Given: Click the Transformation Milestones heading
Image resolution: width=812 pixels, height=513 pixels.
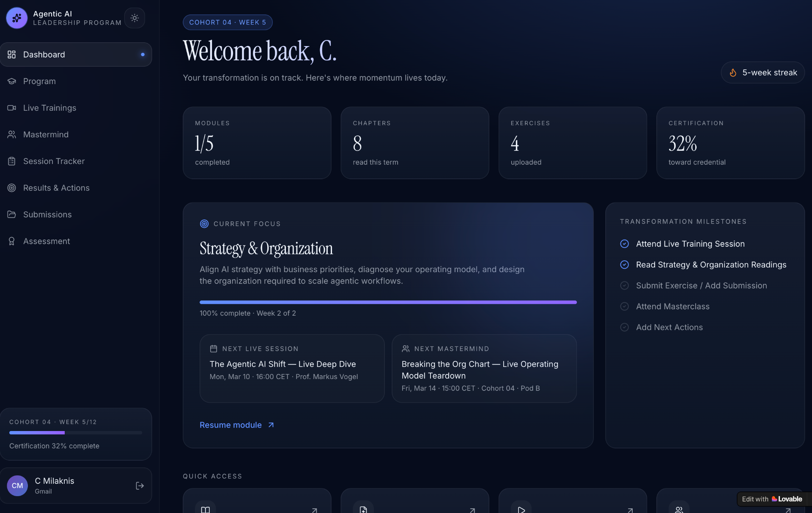Looking at the screenshot, I should 683,221.
